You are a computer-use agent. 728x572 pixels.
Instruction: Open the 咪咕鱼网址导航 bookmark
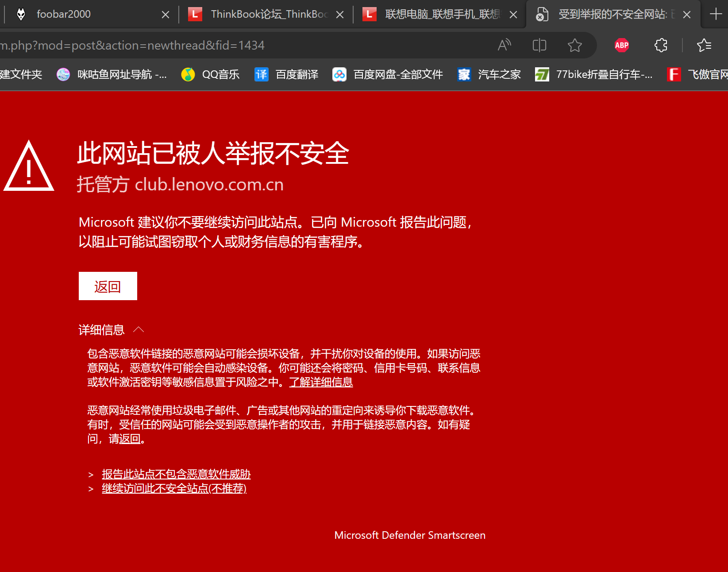[112, 74]
